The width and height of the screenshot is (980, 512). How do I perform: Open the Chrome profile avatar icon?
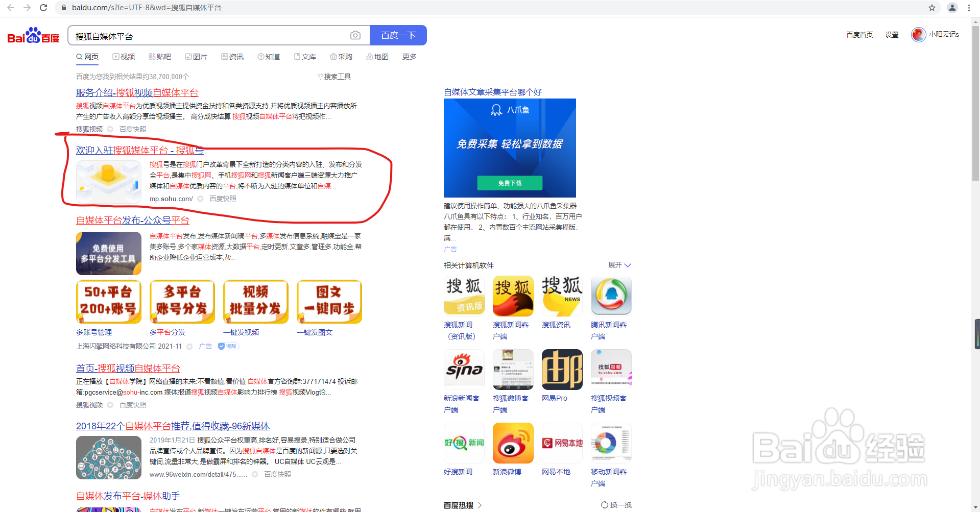[952, 8]
